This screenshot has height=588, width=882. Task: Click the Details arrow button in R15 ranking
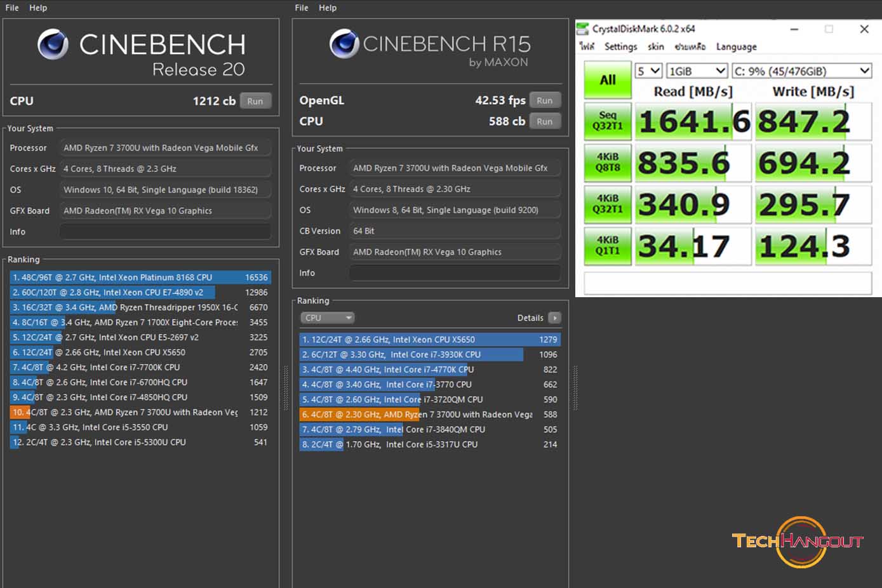tap(554, 317)
